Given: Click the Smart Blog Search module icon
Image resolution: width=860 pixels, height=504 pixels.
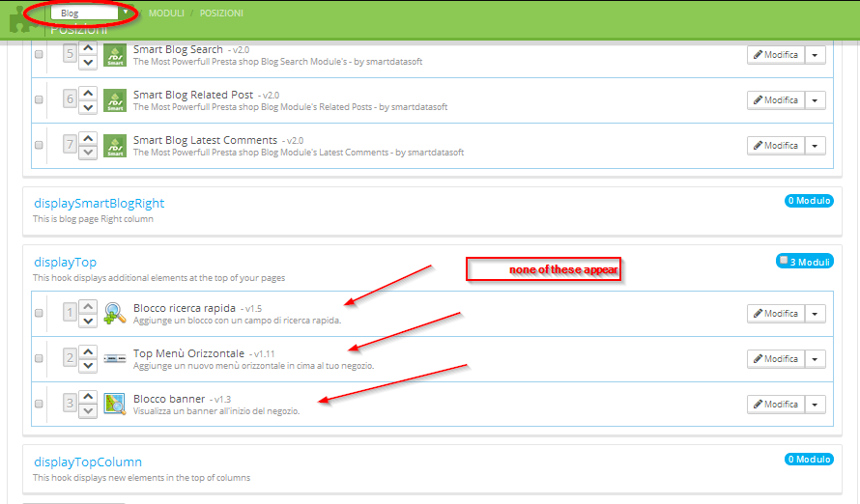Looking at the screenshot, I should [x=115, y=55].
